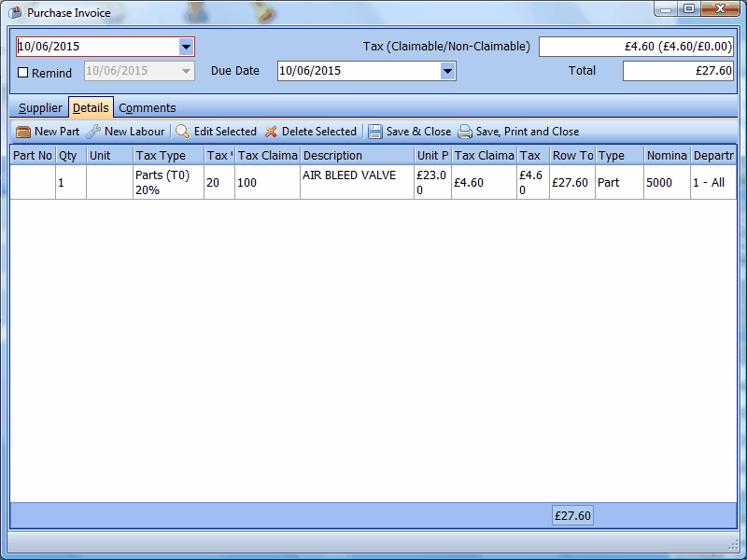This screenshot has width=747, height=560.
Task: Toggle the Remind checkbox
Action: click(22, 73)
